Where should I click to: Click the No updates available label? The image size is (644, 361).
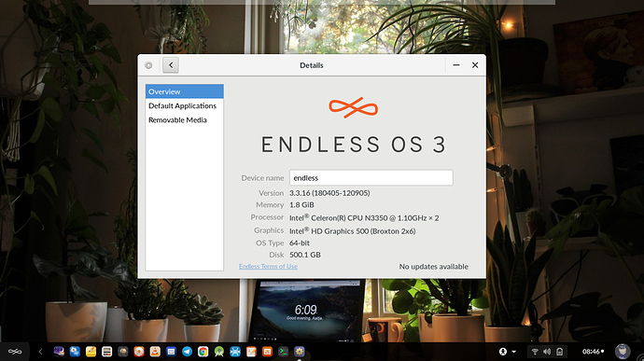click(x=434, y=267)
